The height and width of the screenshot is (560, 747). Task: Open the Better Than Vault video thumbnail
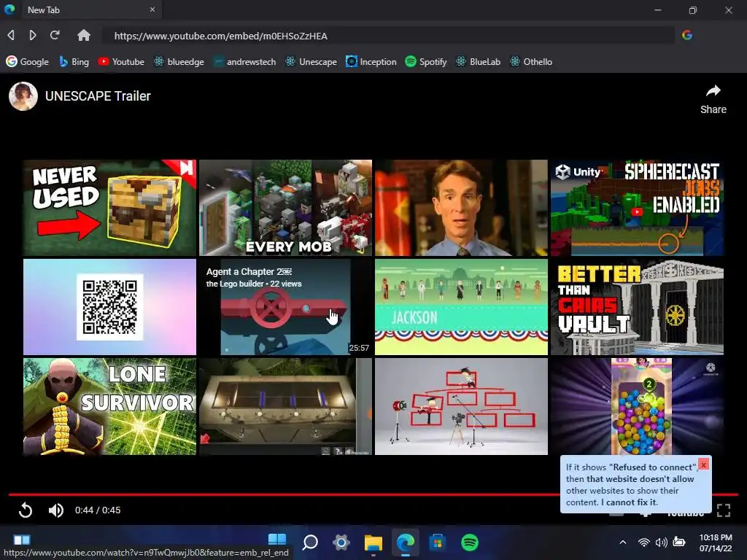click(x=637, y=307)
